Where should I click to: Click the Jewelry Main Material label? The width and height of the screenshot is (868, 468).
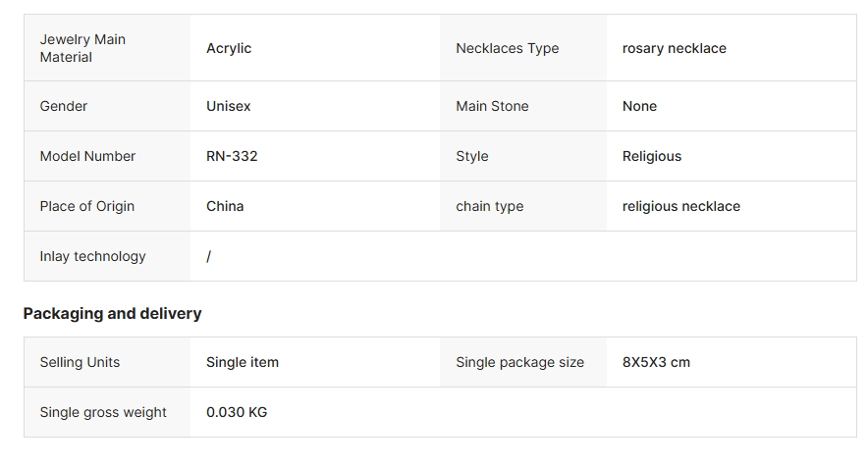pos(82,48)
